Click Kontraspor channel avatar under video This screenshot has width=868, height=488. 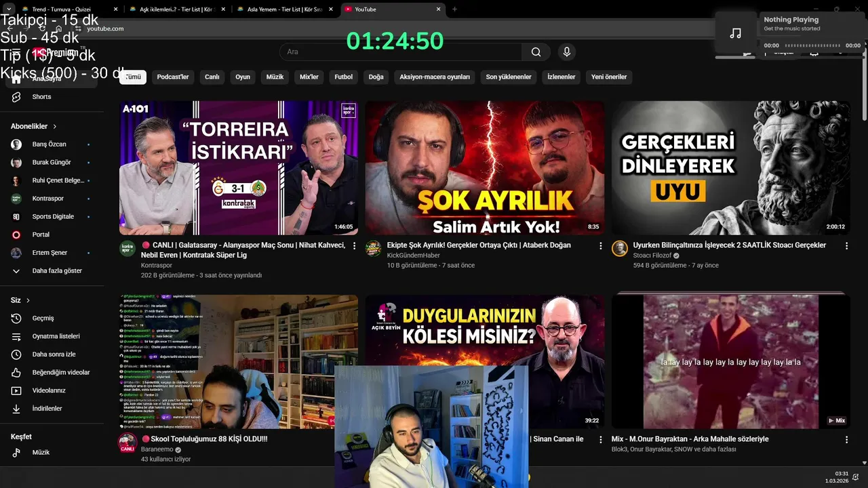pyautogui.click(x=127, y=249)
